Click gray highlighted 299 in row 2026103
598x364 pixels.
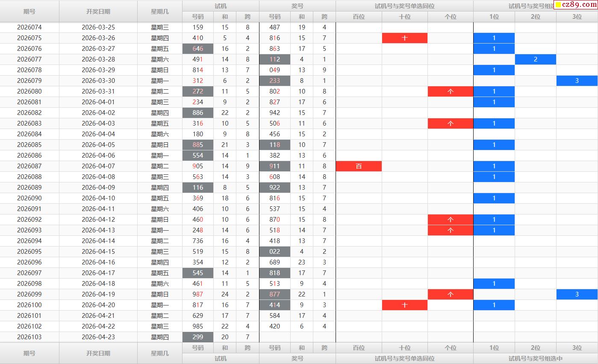[198, 337]
